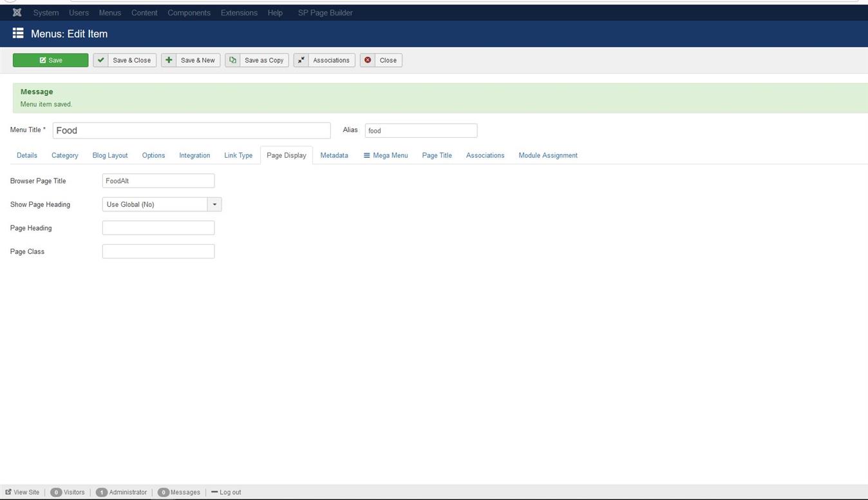Image resolution: width=868 pixels, height=500 pixels.
Task: Click the Mega Menu tab's list icon
Action: pyautogui.click(x=366, y=155)
